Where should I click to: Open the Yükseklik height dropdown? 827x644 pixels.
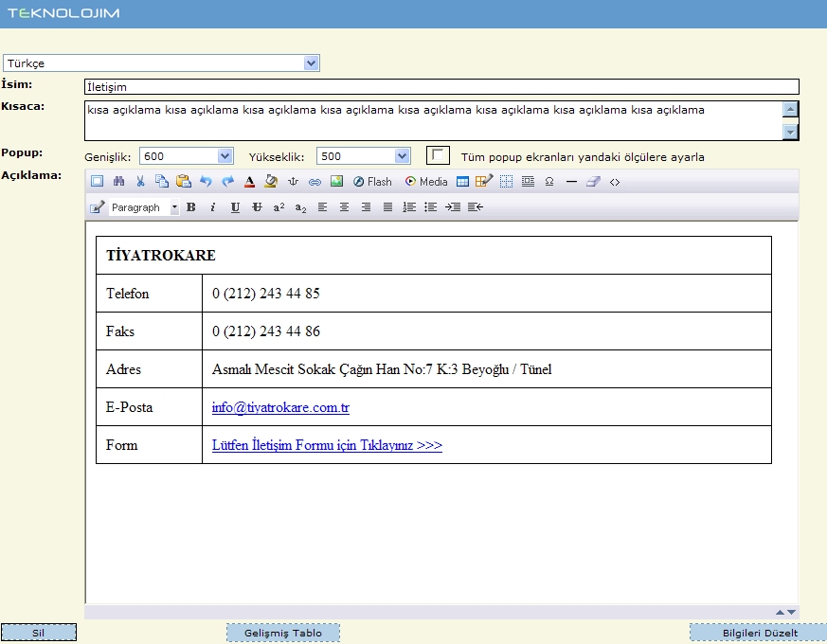pos(364,156)
